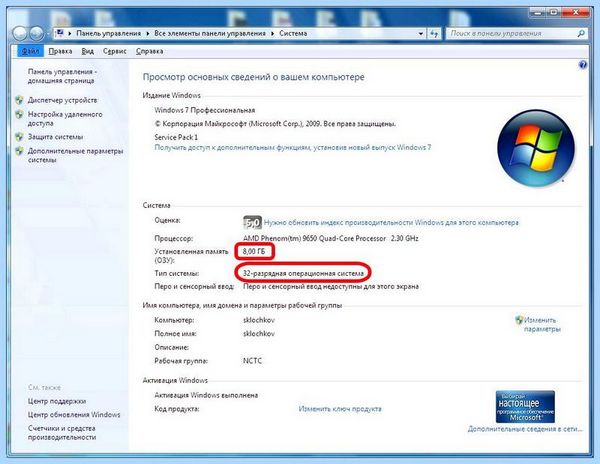
Task: Click the control panel icon in address bar
Action: 60,33
